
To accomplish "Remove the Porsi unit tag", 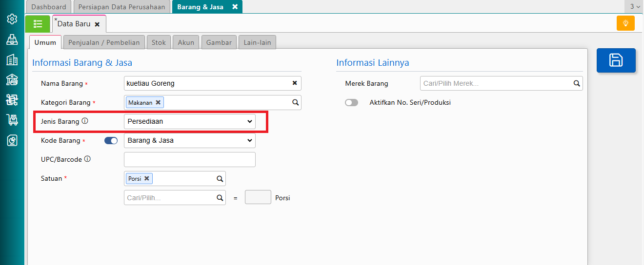I will click(147, 178).
